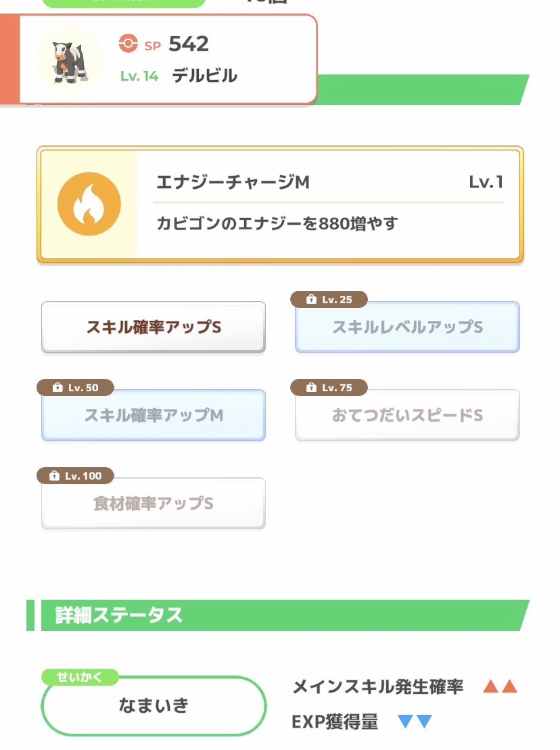This screenshot has height=750, width=560.
Task: Tap the lock icon on Lv. 100 badge
Action: pos(55,475)
